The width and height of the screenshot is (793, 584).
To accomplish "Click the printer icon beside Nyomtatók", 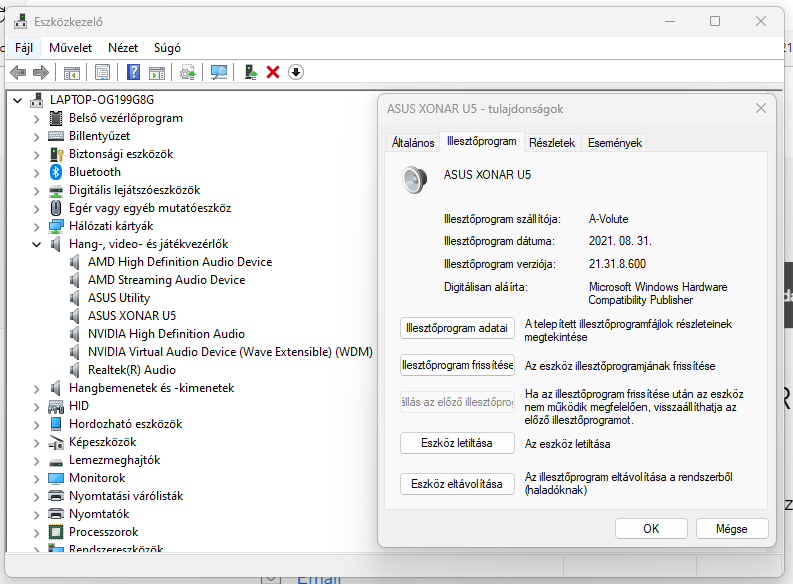I will [56, 514].
